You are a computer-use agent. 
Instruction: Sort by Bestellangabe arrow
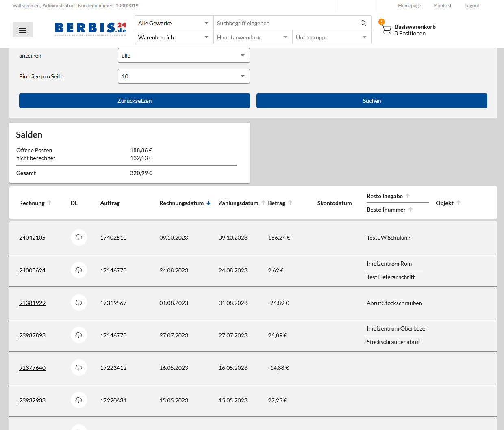pyautogui.click(x=408, y=196)
